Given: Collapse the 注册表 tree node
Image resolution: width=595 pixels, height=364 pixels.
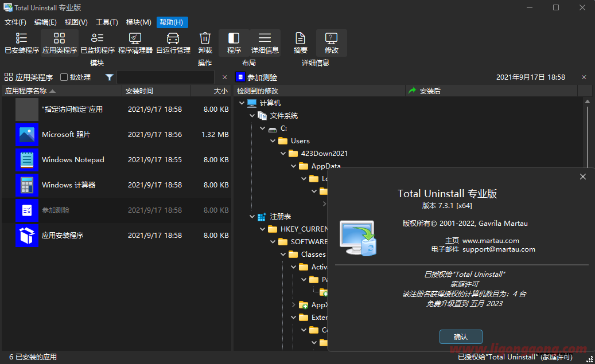Looking at the screenshot, I should pos(252,216).
